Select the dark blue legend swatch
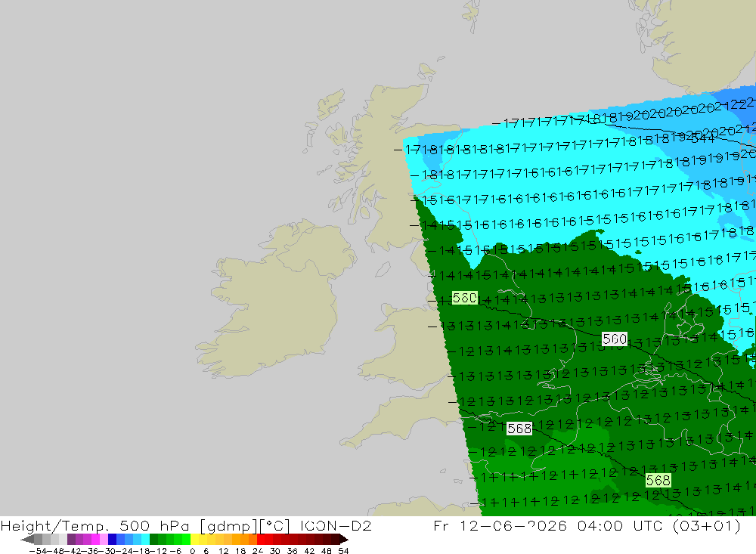 pyautogui.click(x=112, y=540)
